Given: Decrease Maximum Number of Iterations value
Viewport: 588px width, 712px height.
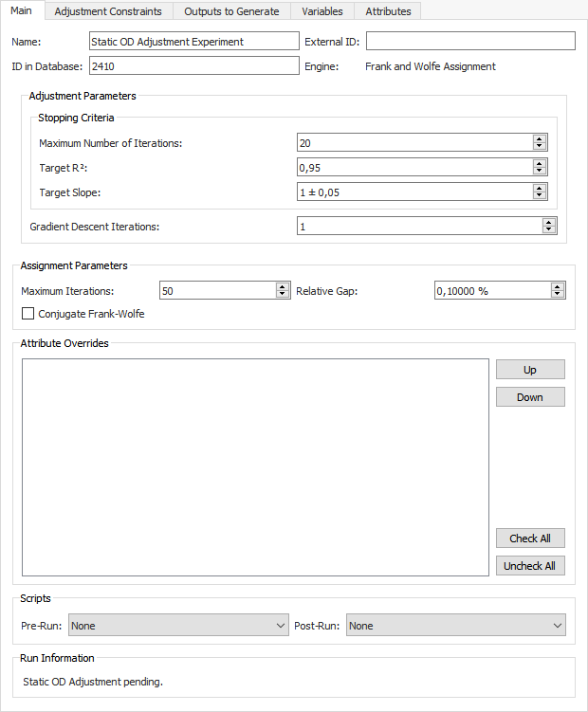Looking at the screenshot, I should (x=540, y=146).
